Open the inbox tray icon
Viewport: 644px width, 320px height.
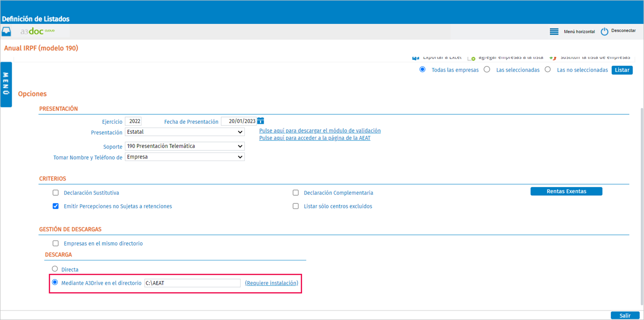pos(6,32)
